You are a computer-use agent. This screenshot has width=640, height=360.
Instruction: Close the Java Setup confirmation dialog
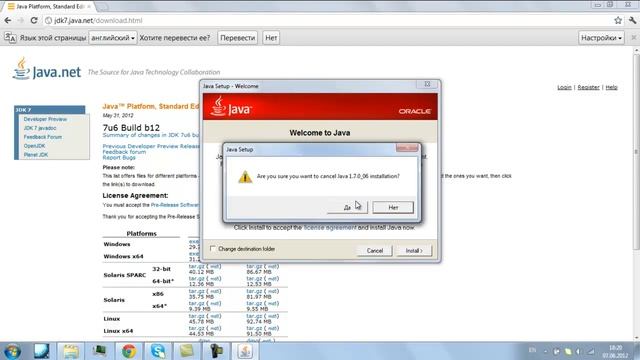[407, 148]
